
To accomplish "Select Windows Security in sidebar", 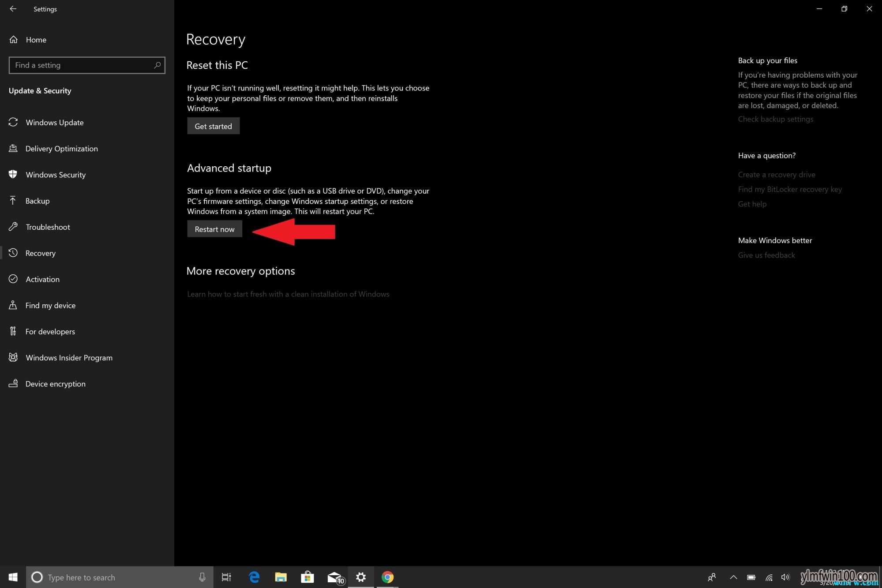I will pyautogui.click(x=56, y=175).
